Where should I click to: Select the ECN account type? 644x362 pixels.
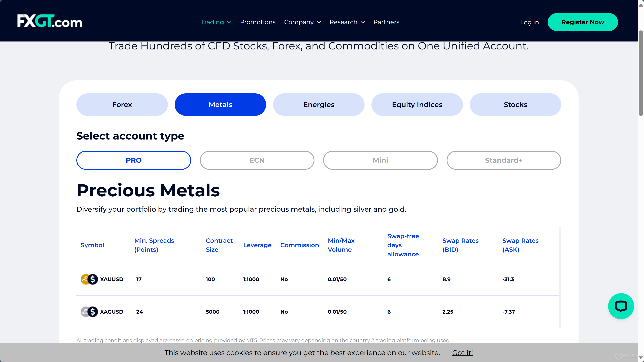pyautogui.click(x=257, y=160)
